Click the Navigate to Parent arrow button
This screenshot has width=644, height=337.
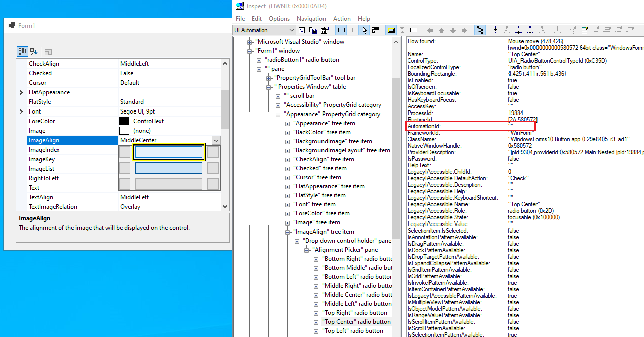click(x=441, y=30)
